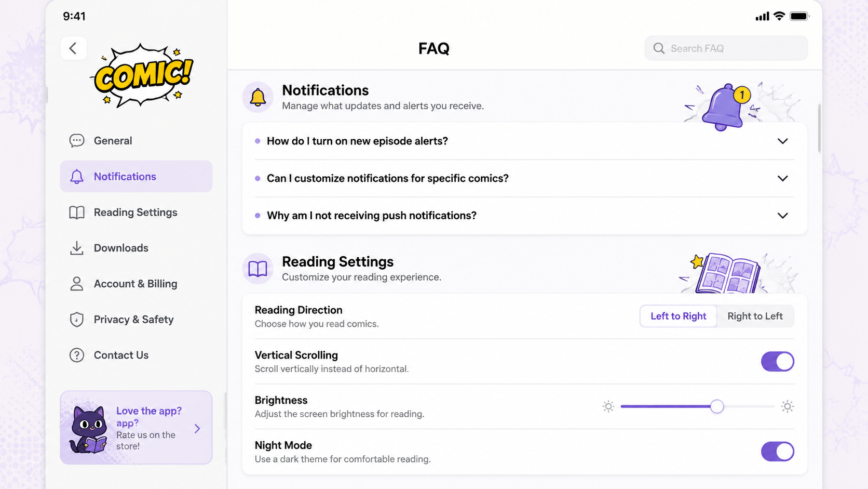Viewport: 868px width, 489px height.
Task: Click the Brightness slider handle
Action: pyautogui.click(x=717, y=406)
